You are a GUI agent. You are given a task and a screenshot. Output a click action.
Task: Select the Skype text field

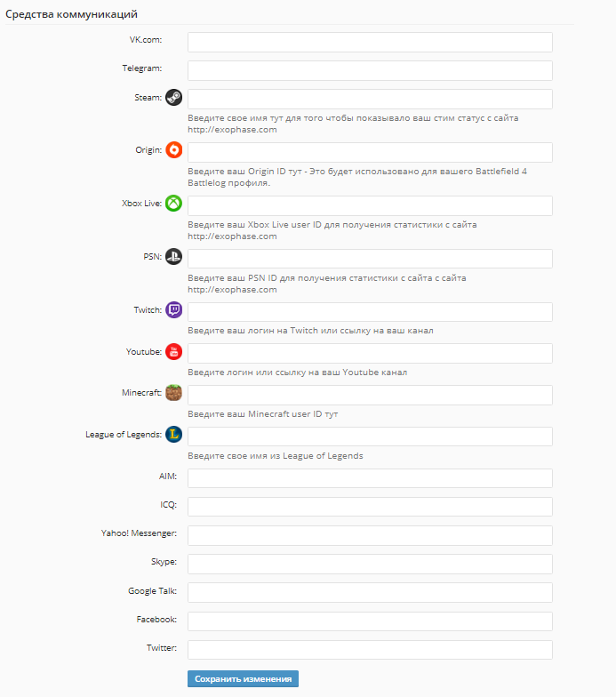pyautogui.click(x=370, y=564)
